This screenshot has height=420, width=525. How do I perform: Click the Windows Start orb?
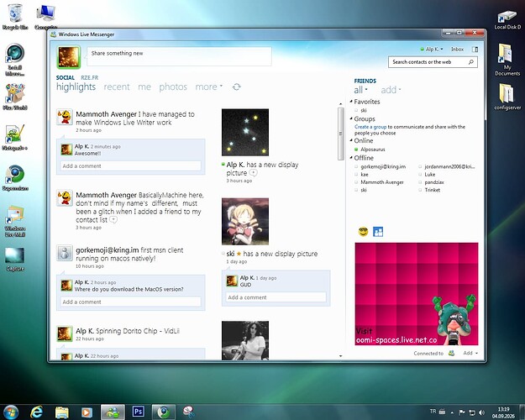pos(11,412)
